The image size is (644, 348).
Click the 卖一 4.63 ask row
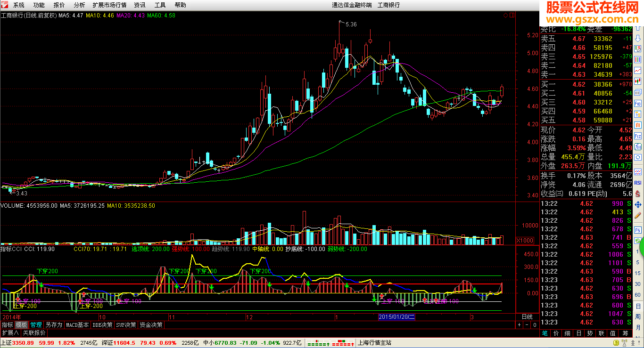[586, 74]
